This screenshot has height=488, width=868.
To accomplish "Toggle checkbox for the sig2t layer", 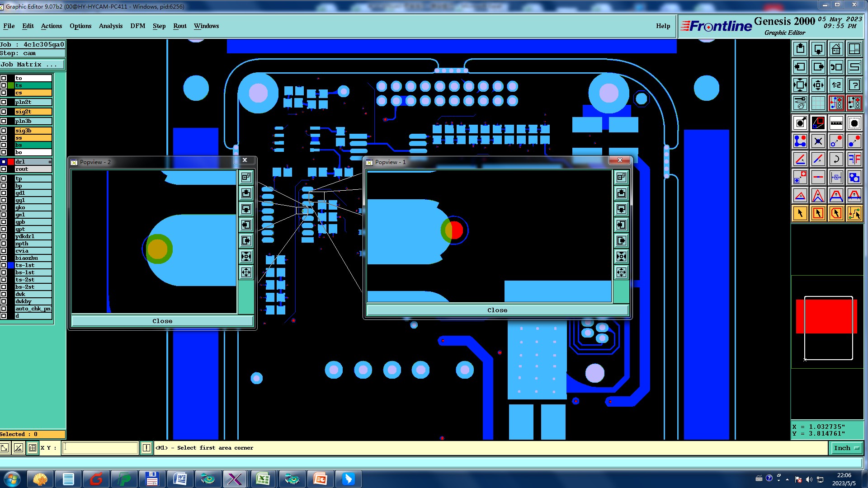I will point(4,112).
